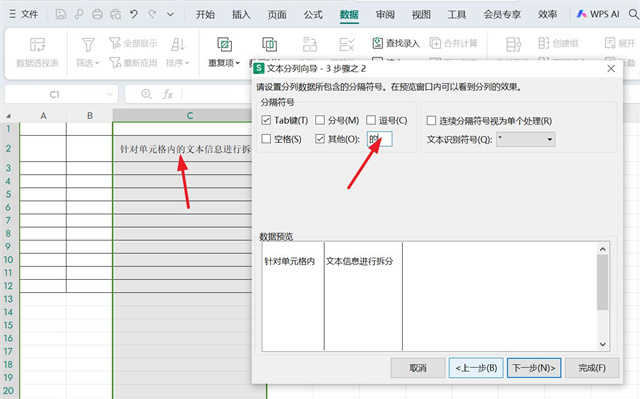Click the data compare icon
Image resolution: width=640 pixels, height=399 pixels.
tap(269, 44)
